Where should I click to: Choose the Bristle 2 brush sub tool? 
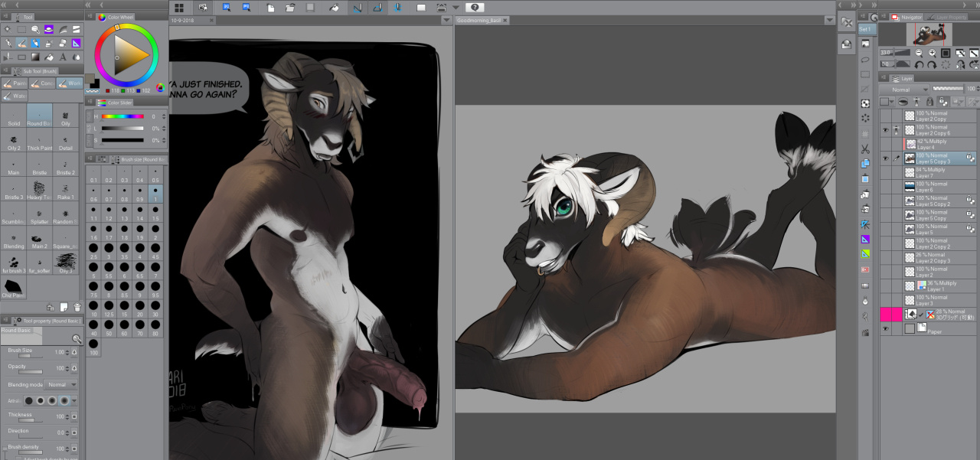(67, 165)
